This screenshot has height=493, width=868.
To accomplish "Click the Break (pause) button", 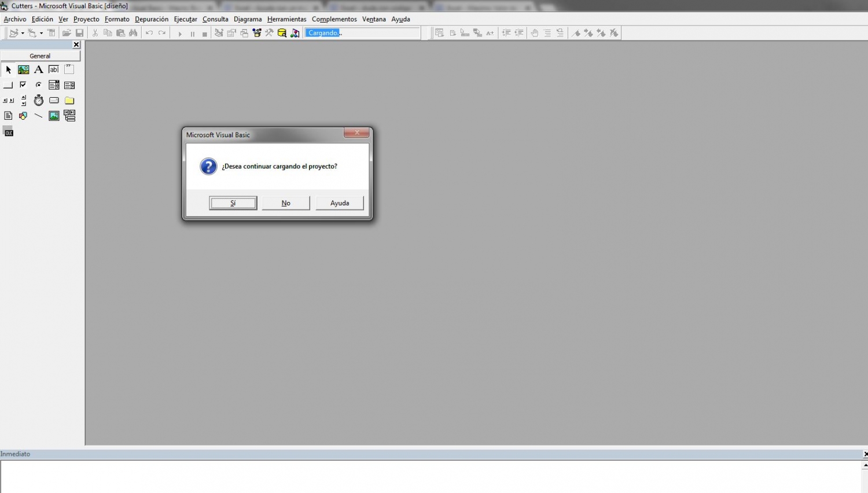I will (192, 34).
